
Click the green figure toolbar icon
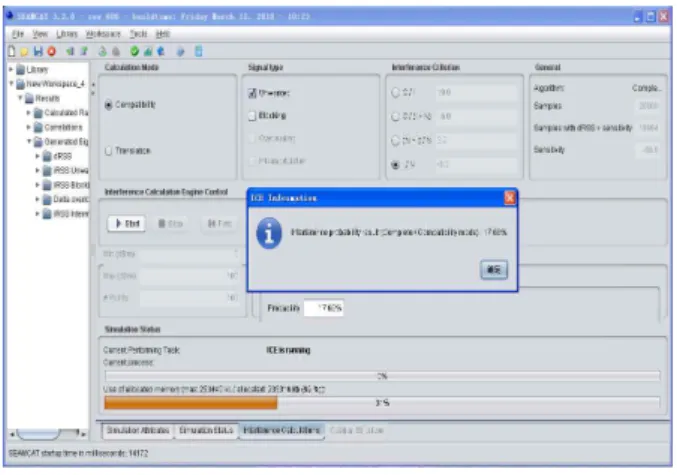click(102, 51)
